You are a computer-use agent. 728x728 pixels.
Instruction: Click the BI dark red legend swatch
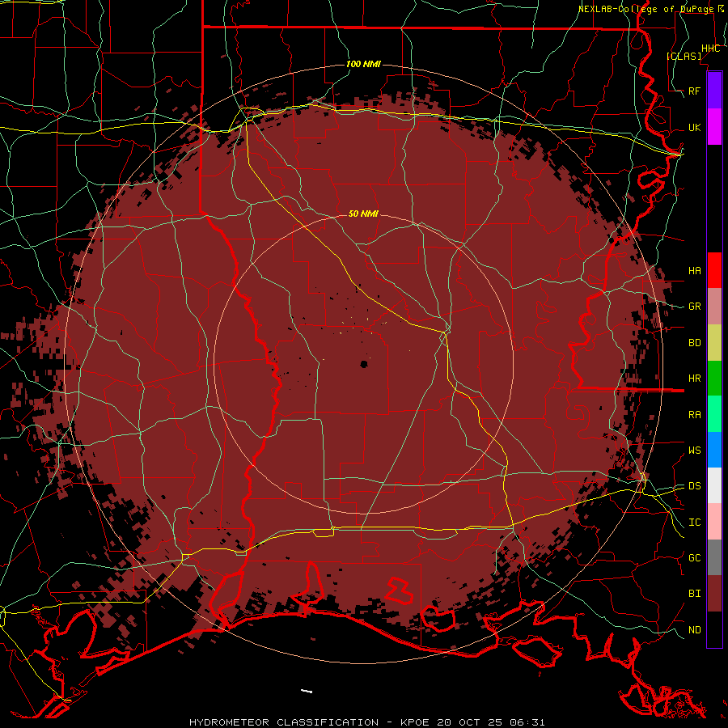[714, 594]
